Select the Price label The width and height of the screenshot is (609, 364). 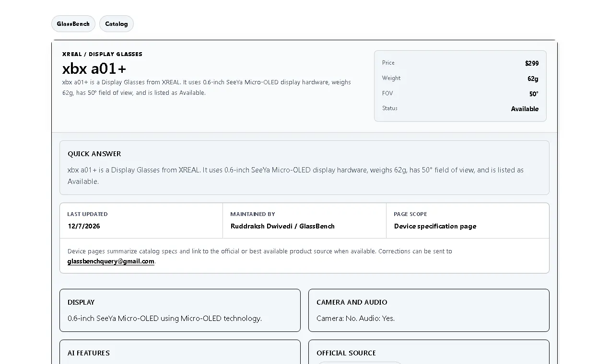point(388,63)
